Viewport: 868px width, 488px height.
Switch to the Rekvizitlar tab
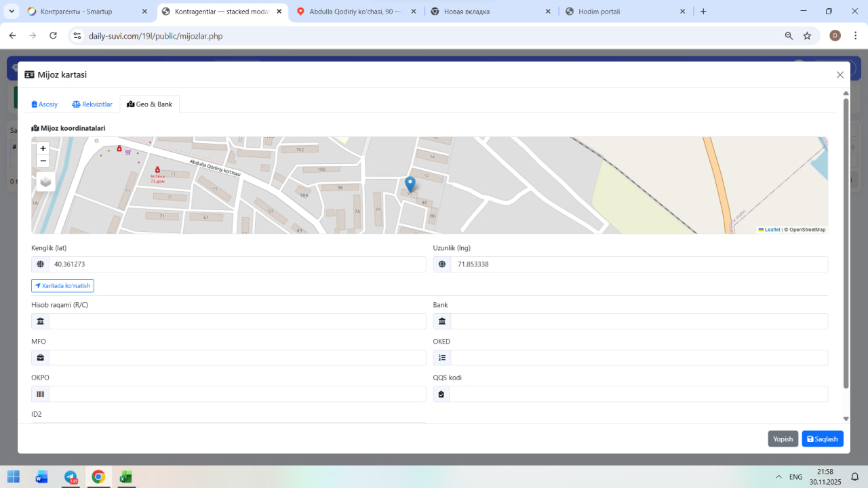coord(92,104)
